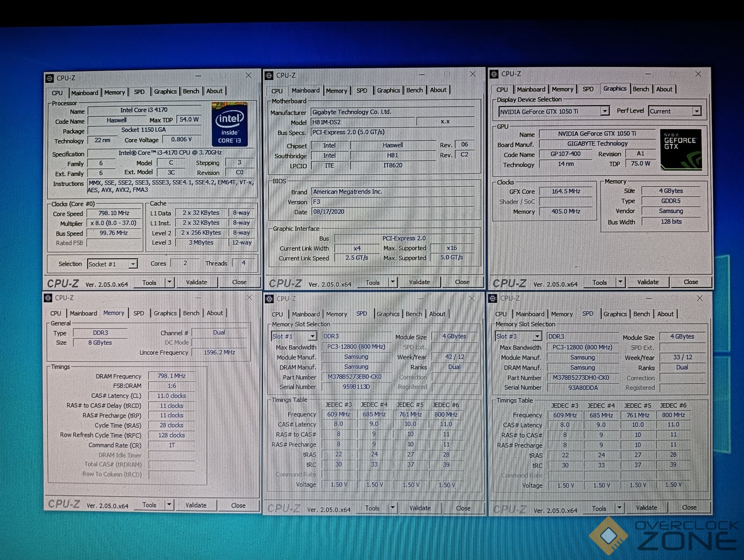This screenshot has height=560, width=744.
Task: Open About tab in Graphics window
Action: (x=664, y=89)
